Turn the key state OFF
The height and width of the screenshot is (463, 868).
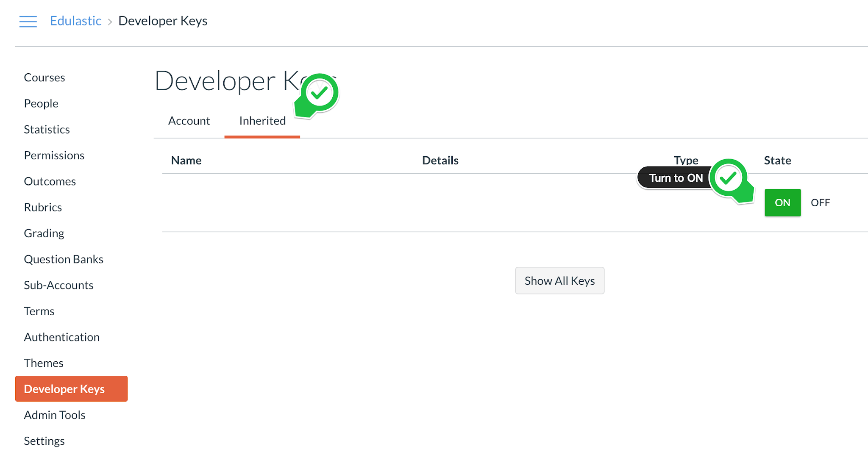(x=820, y=202)
